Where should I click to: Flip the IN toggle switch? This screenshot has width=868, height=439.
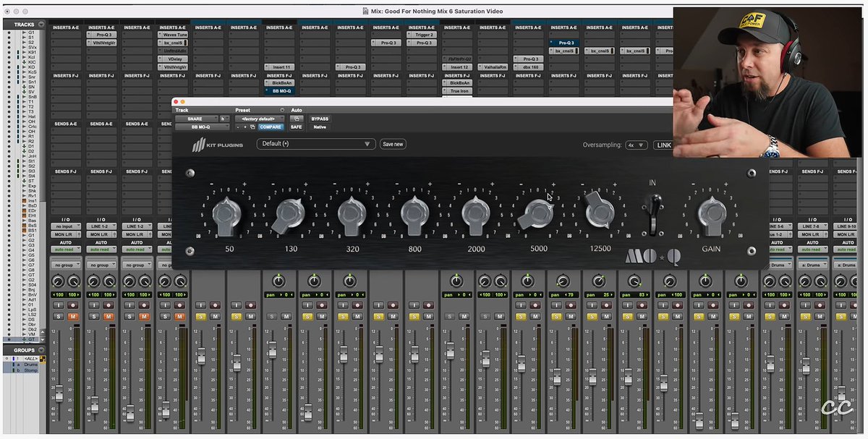tap(652, 213)
